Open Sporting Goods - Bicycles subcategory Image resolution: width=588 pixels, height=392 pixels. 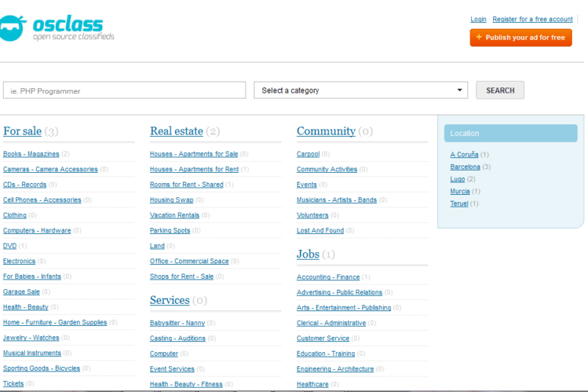pos(41,368)
